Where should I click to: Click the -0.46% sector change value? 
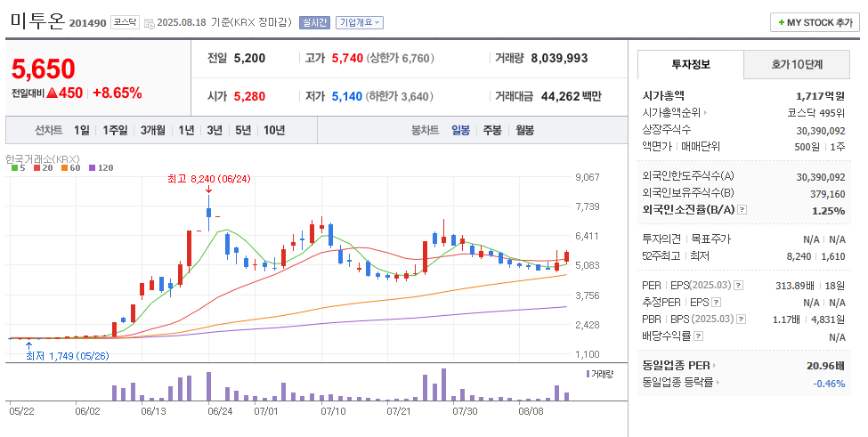coord(829,384)
